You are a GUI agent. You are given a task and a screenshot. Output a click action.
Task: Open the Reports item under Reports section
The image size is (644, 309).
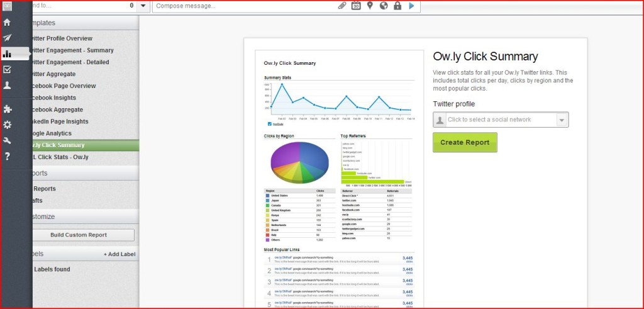click(x=45, y=189)
